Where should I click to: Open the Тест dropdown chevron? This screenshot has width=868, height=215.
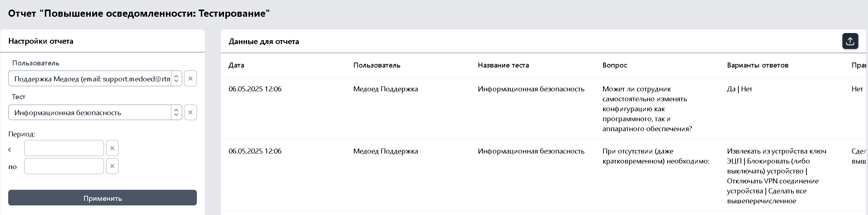pos(176,112)
